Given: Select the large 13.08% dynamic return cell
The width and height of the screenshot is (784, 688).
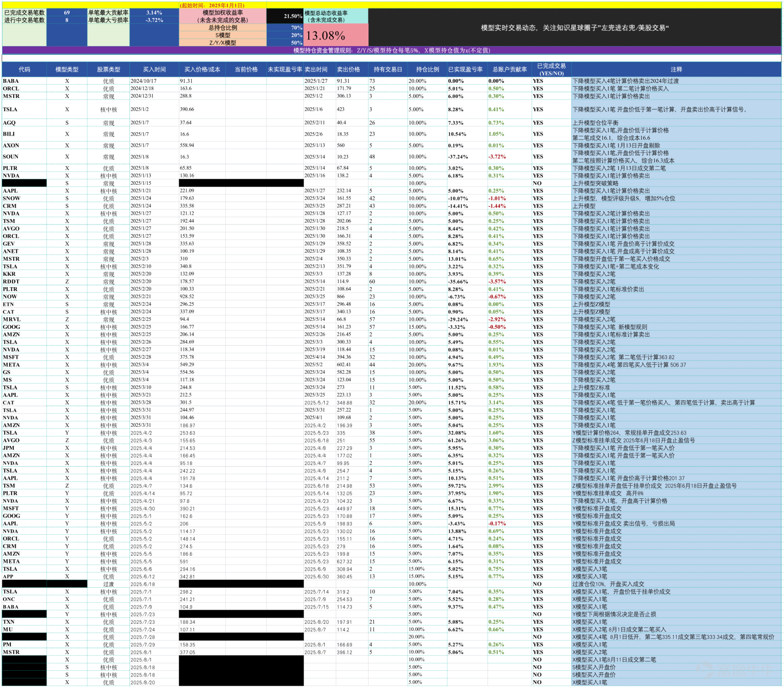Looking at the screenshot, I should tap(336, 35).
